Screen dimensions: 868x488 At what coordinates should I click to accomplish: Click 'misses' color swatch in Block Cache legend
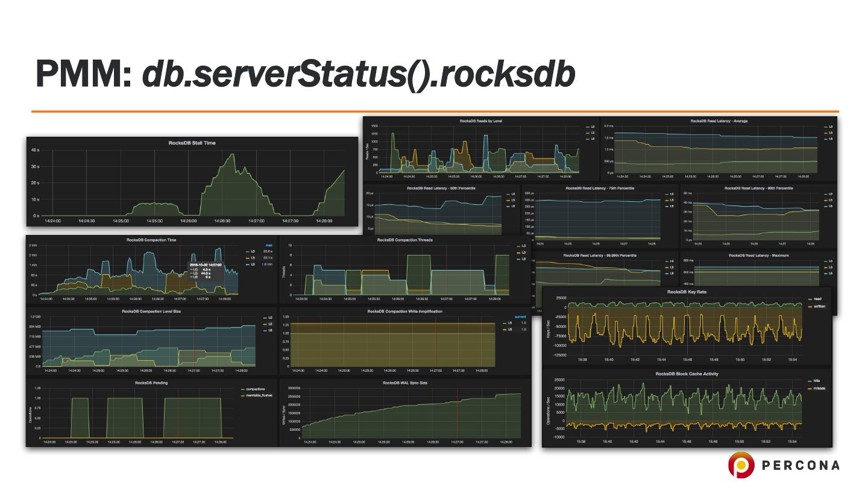(x=810, y=388)
